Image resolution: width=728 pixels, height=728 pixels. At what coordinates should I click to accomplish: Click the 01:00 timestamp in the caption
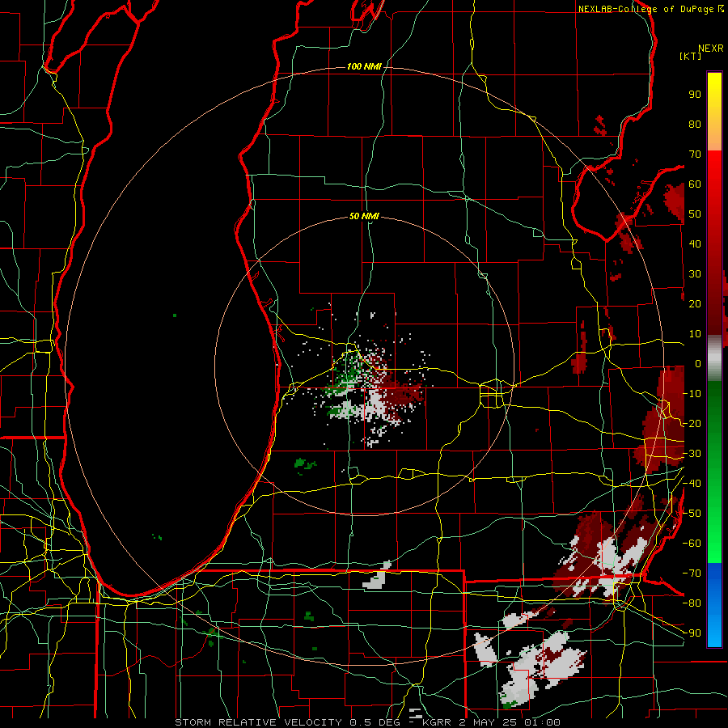click(x=542, y=722)
